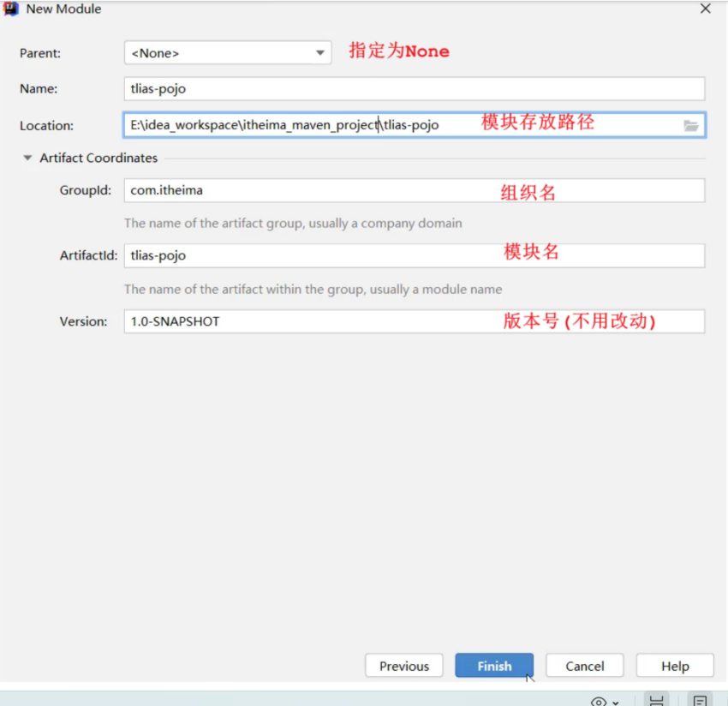Browse for module location using folder icon
Image resolution: width=728 pixels, height=706 pixels.
pyautogui.click(x=691, y=126)
